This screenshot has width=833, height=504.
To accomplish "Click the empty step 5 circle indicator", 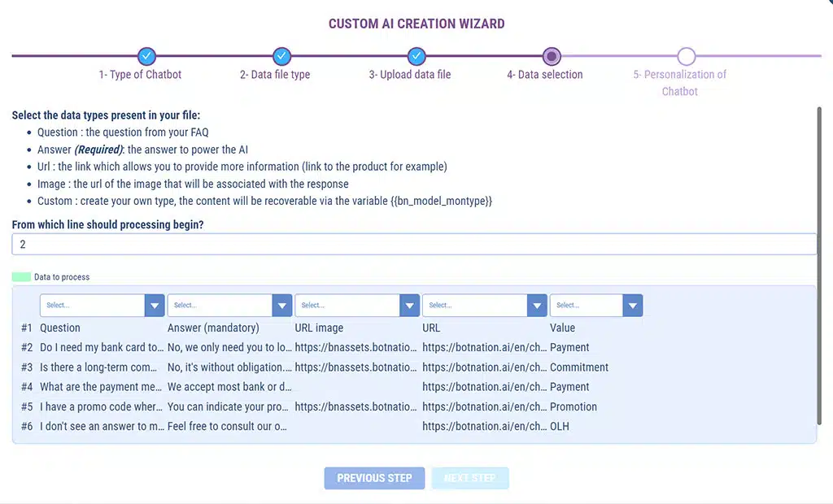I will pyautogui.click(x=687, y=56).
